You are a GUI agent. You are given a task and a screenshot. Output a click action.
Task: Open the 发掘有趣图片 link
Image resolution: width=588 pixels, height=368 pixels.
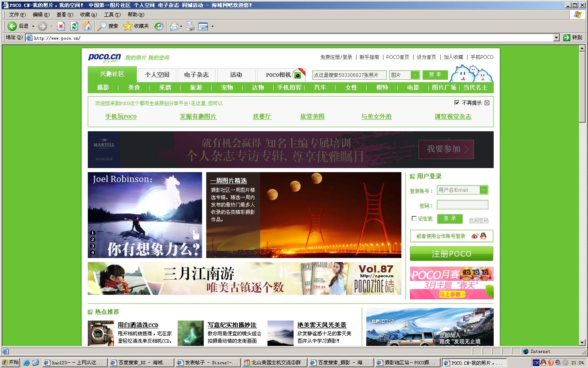point(198,117)
